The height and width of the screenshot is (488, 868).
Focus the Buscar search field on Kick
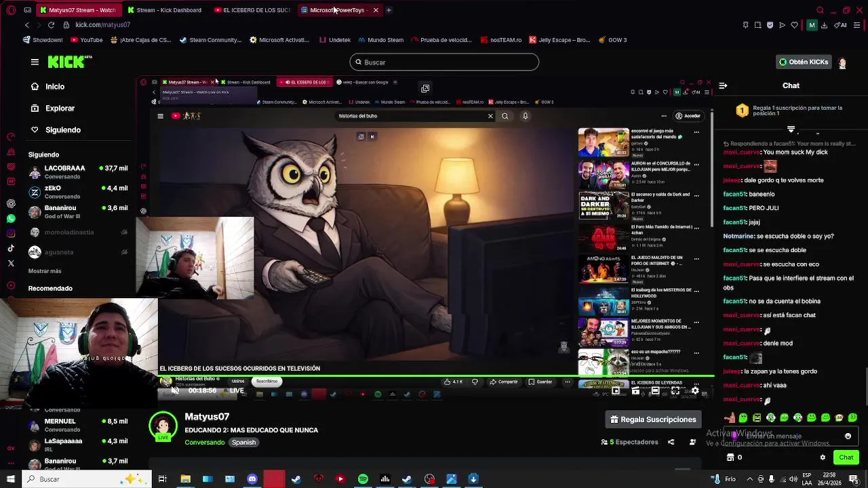pyautogui.click(x=444, y=62)
